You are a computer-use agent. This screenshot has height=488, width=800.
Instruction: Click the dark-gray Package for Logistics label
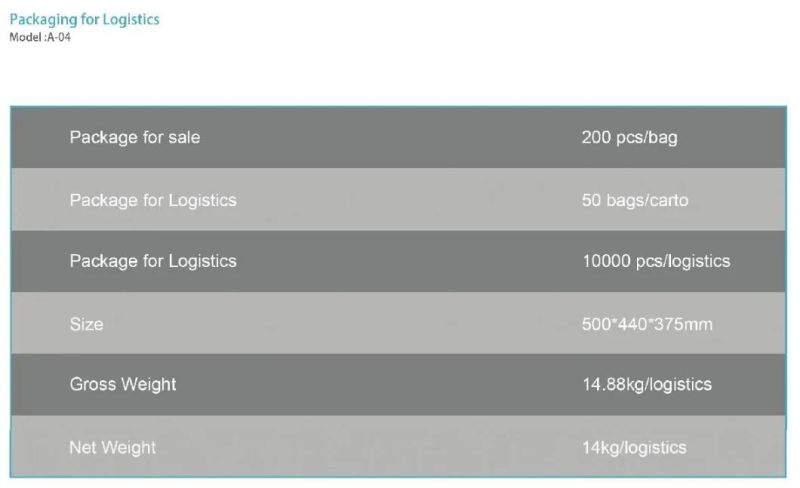[x=153, y=261]
